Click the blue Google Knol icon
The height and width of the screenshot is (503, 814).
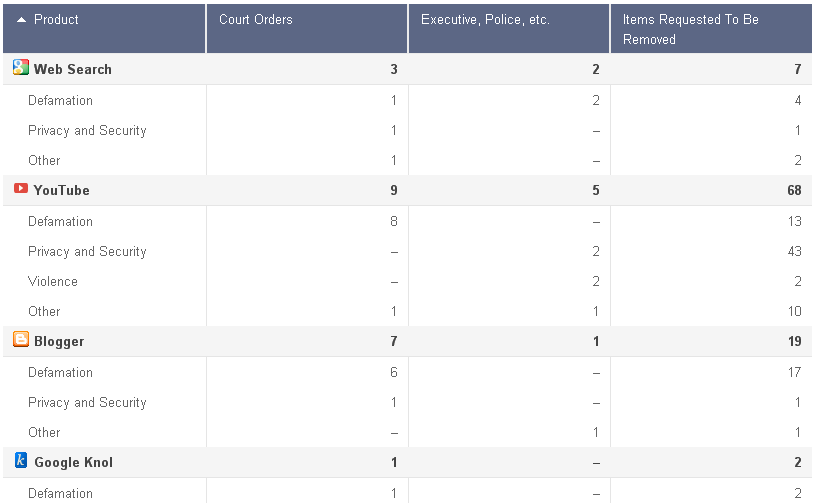pos(21,461)
